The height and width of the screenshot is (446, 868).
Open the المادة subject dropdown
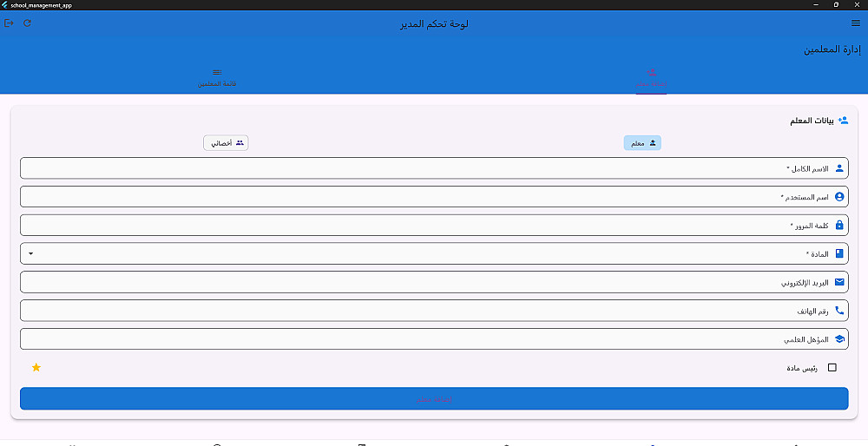[434, 253]
